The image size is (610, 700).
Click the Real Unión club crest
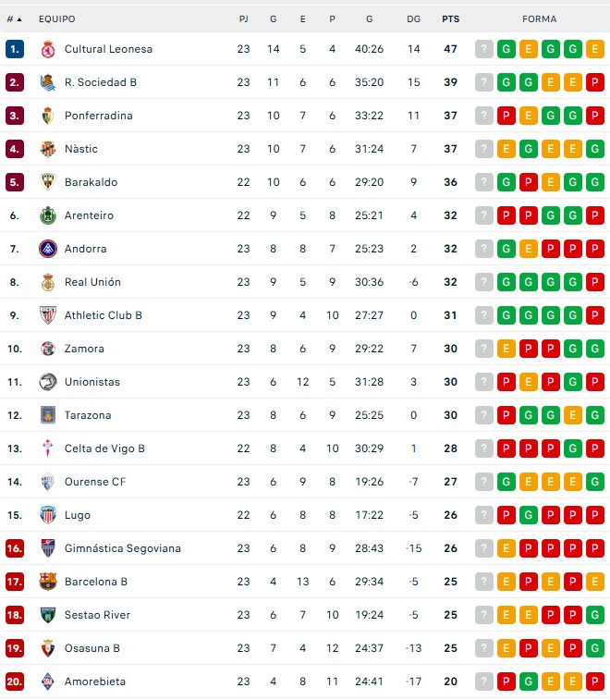(48, 282)
